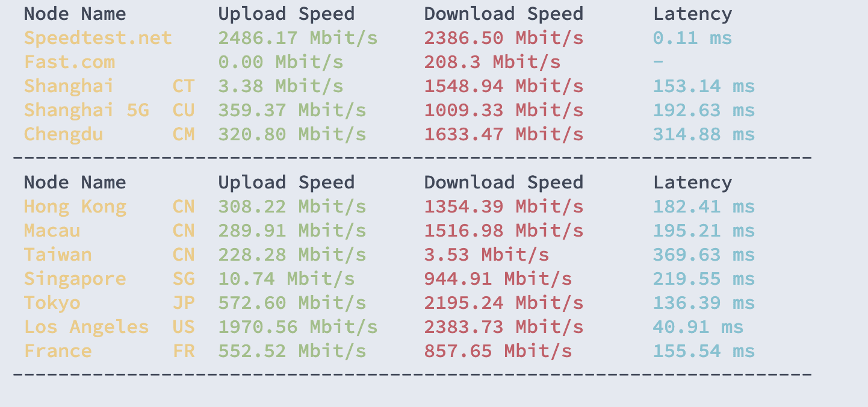Click the 2486.17 Mbit/s upload value
The height and width of the screenshot is (407, 868).
click(298, 38)
